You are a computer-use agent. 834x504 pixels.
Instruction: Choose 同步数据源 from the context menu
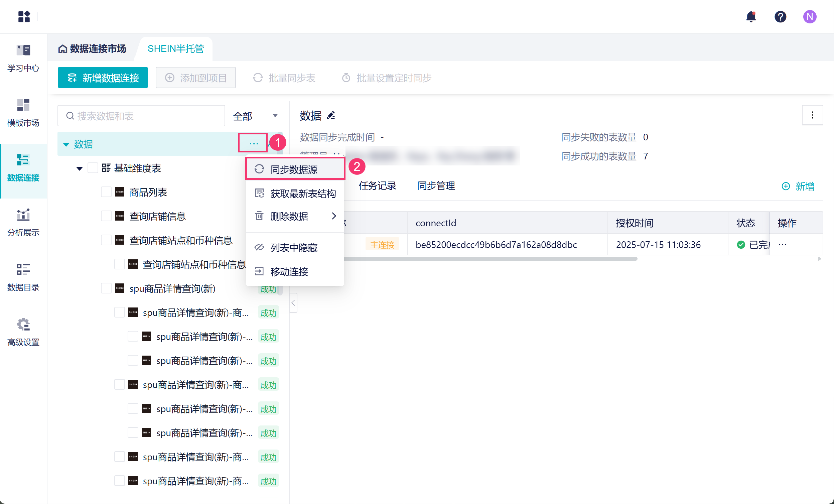pyautogui.click(x=294, y=169)
